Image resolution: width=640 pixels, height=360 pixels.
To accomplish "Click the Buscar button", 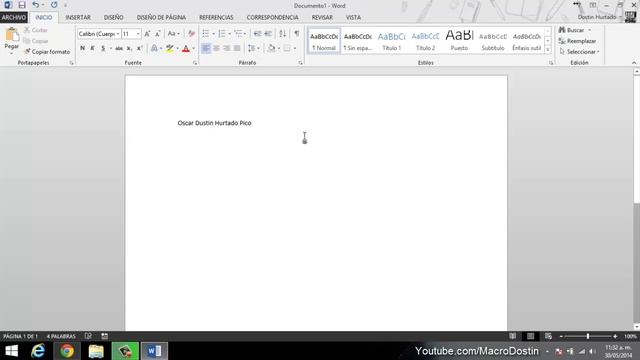I will 575,30.
